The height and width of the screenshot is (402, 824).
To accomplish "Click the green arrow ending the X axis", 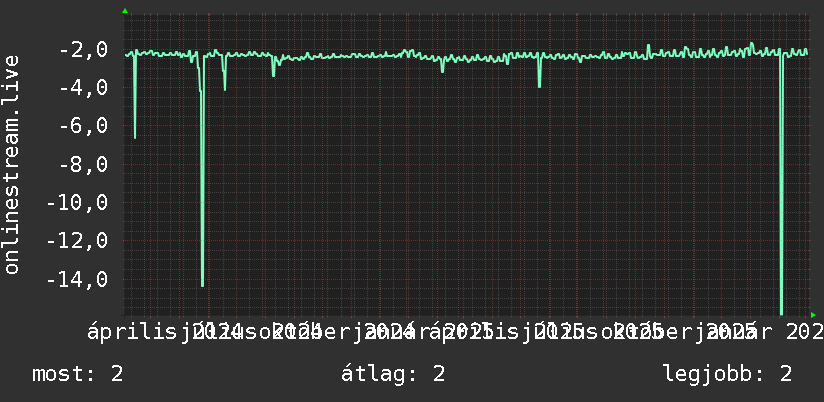I will [x=813, y=315].
